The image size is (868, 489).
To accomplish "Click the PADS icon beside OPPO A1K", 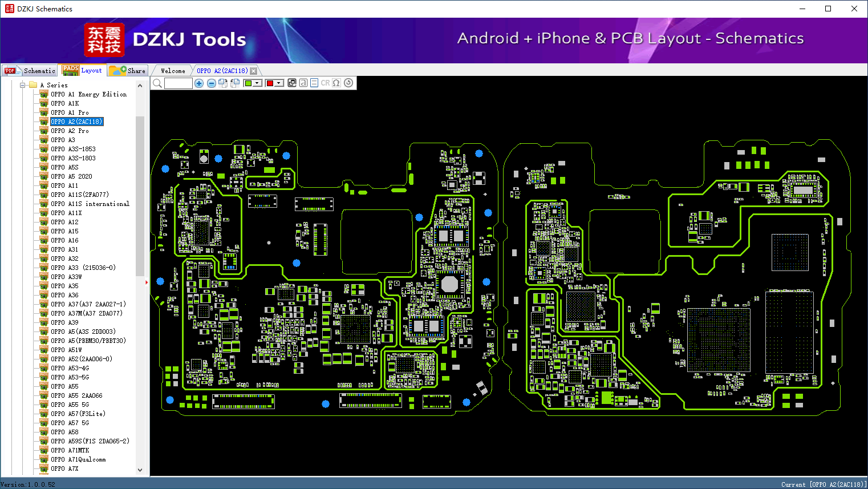I will click(44, 103).
